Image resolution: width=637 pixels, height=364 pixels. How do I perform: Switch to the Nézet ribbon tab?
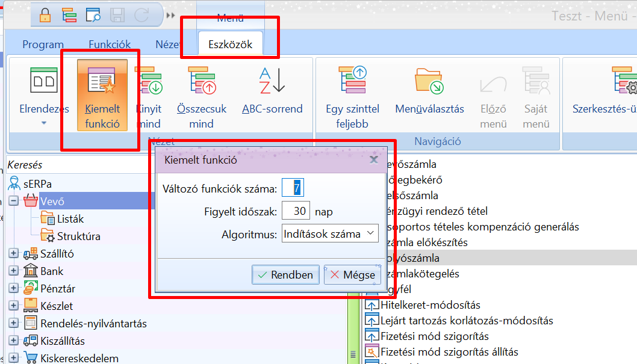168,45
